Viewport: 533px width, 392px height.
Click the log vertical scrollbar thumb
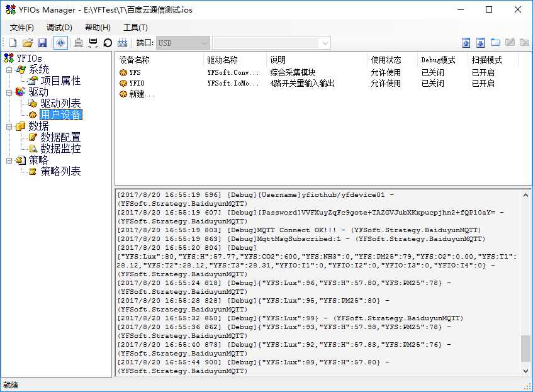pyautogui.click(x=525, y=348)
